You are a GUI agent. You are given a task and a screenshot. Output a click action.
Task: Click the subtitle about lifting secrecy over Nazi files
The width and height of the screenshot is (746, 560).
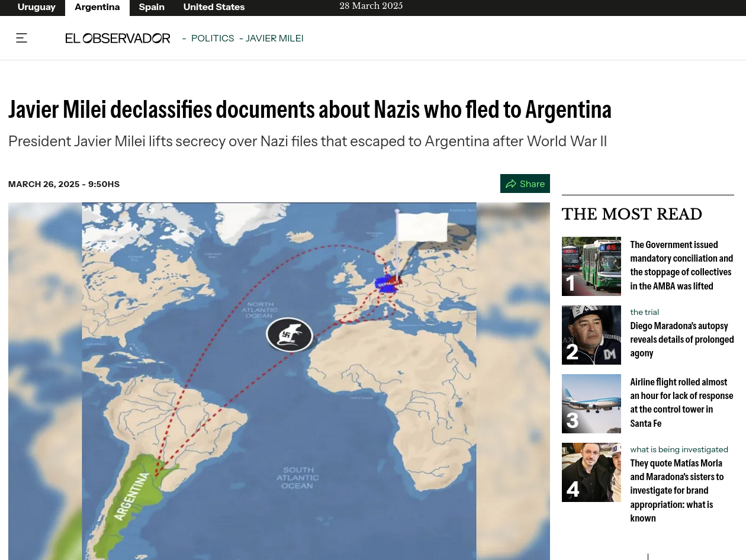pyautogui.click(x=307, y=141)
